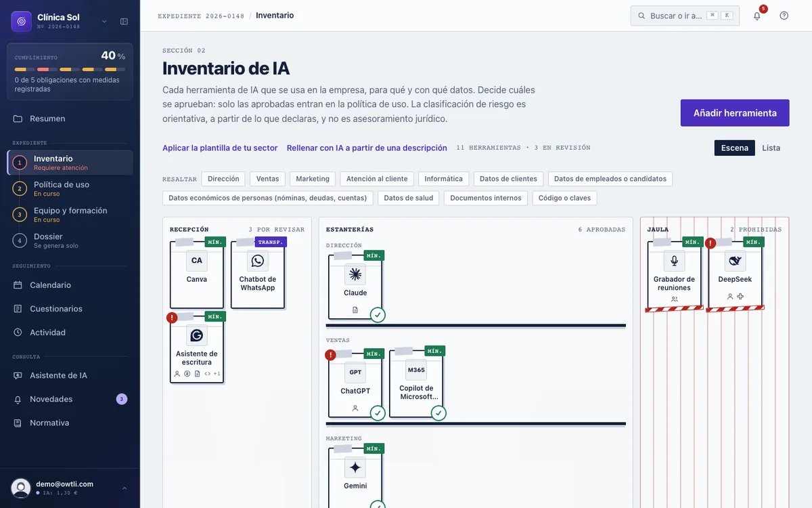Open notifications bell icon
The height and width of the screenshot is (508, 812).
[757, 16]
